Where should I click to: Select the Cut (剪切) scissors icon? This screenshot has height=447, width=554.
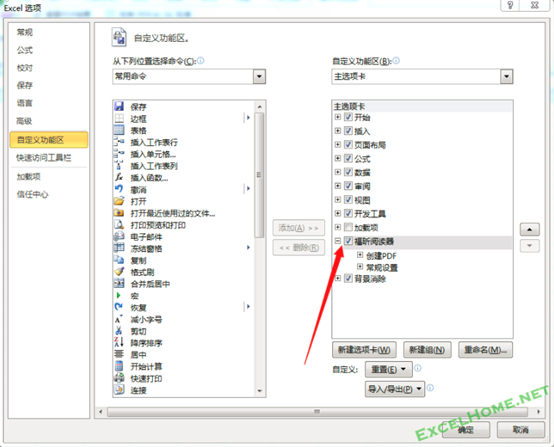(119, 331)
